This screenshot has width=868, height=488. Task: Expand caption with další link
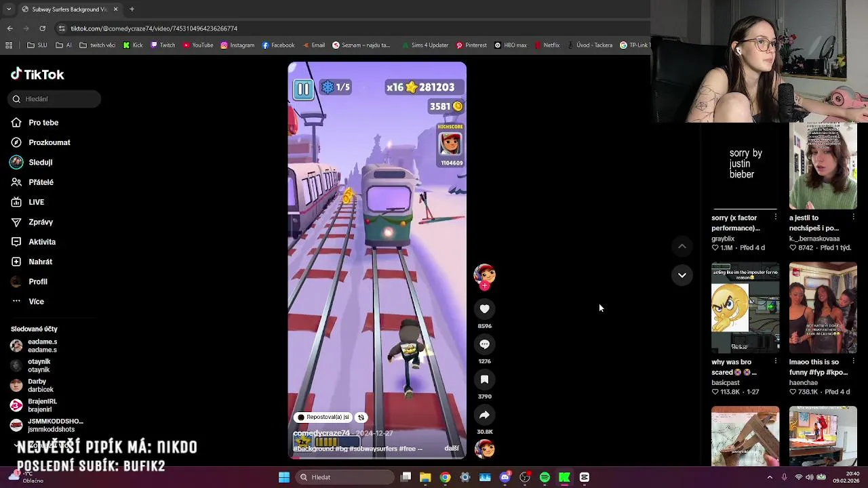(x=452, y=449)
